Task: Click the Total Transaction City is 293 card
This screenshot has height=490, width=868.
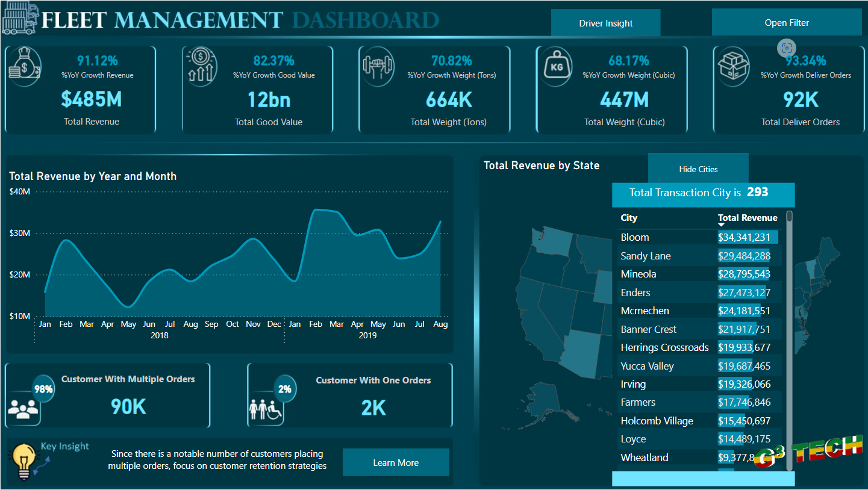Action: [703, 194]
